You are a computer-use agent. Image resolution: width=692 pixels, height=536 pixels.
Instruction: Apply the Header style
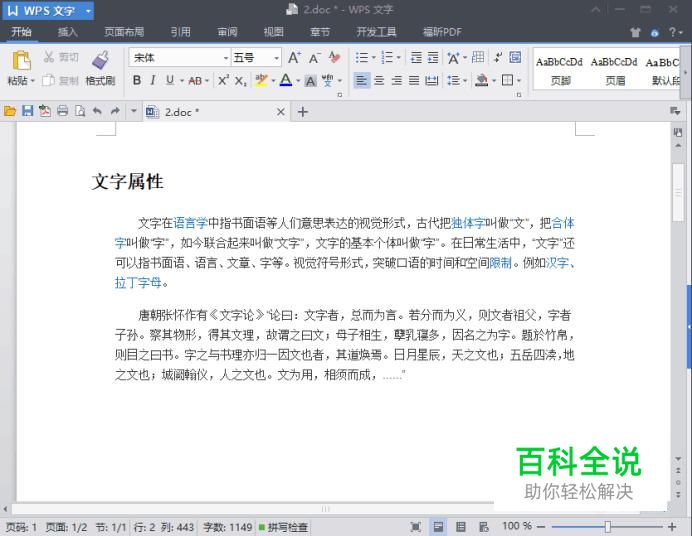click(x=614, y=71)
